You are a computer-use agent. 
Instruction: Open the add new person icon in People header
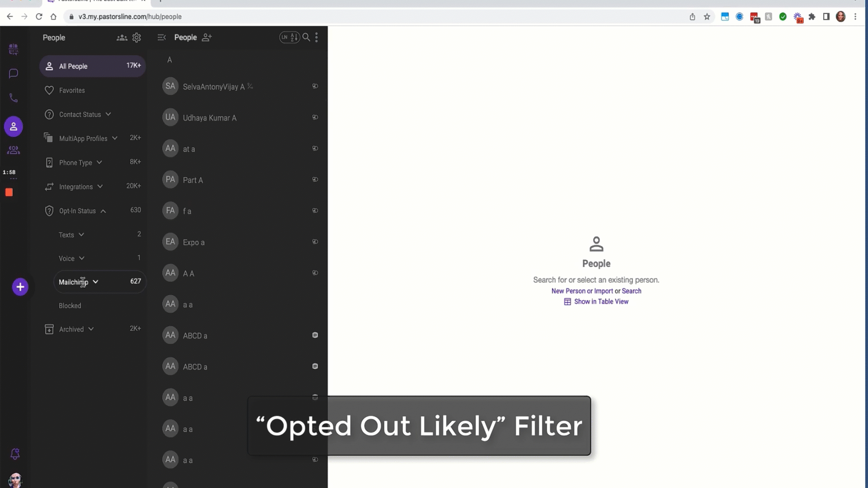[x=208, y=37]
